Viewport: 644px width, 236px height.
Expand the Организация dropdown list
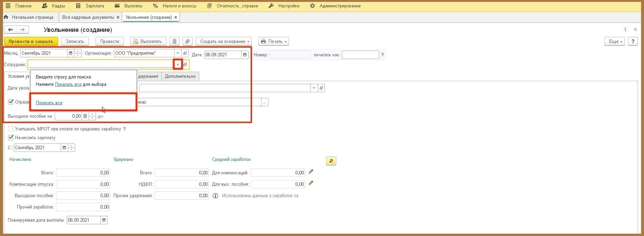[x=178, y=53]
